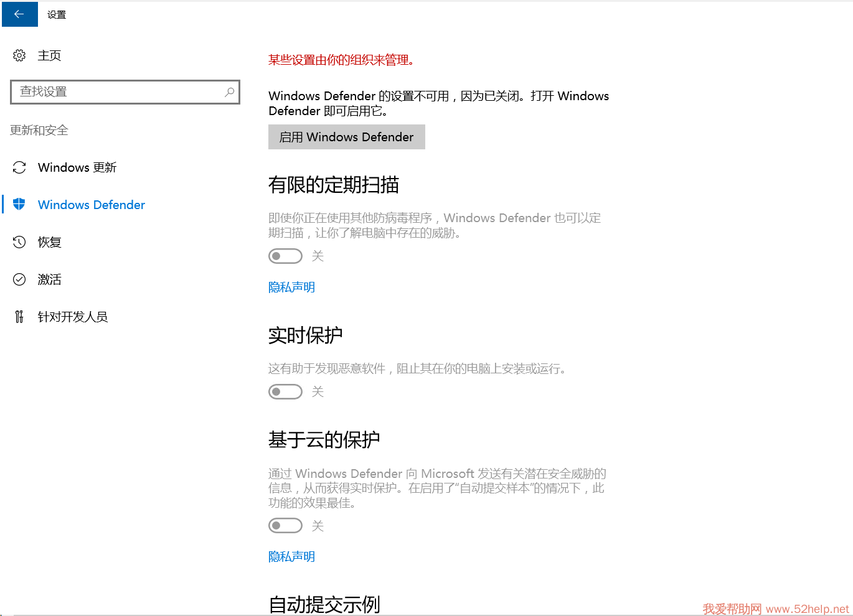Enable the real-time protection switch
The image size is (853, 616).
pos(285,391)
